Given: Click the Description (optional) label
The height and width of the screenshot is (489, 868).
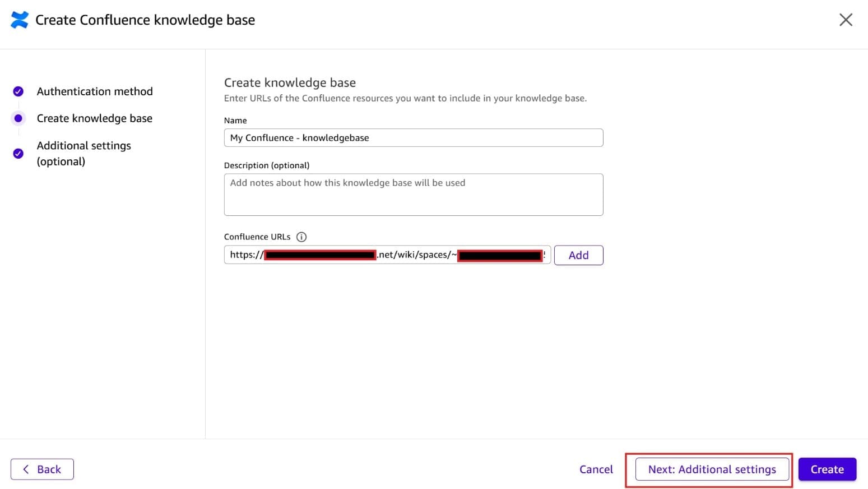Looking at the screenshot, I should click(x=267, y=165).
